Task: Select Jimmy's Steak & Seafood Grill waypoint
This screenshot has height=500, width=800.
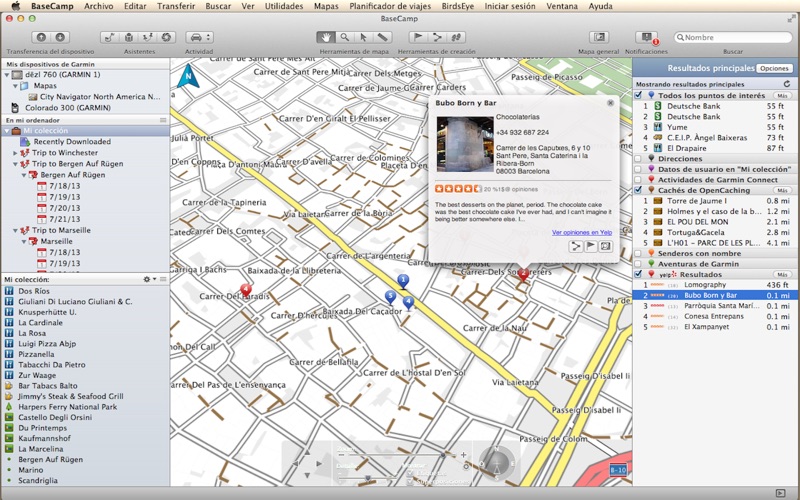Action: point(71,396)
